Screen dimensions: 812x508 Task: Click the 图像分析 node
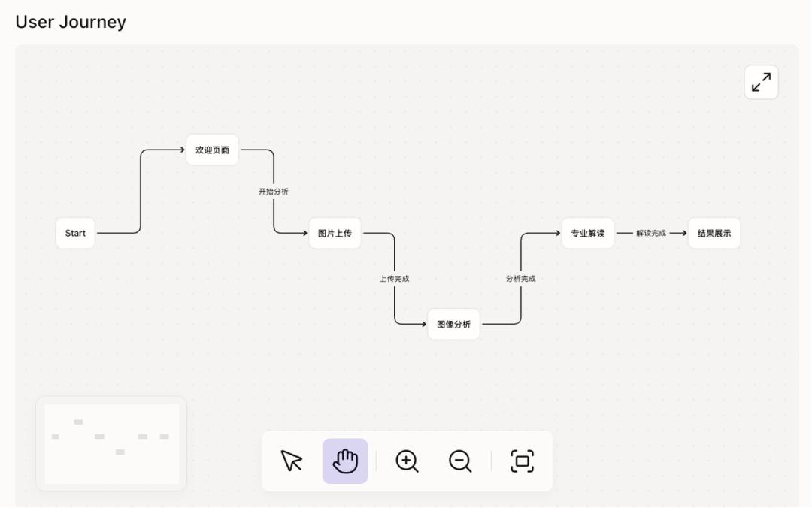coord(453,324)
